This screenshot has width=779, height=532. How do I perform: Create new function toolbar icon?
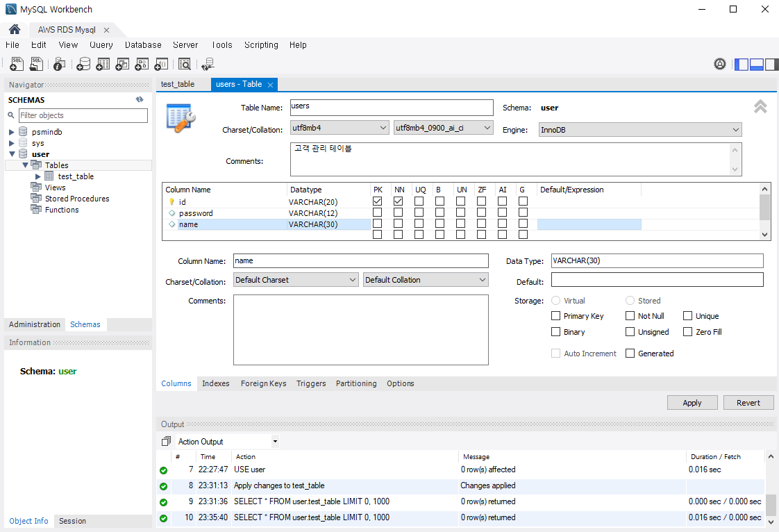(161, 64)
